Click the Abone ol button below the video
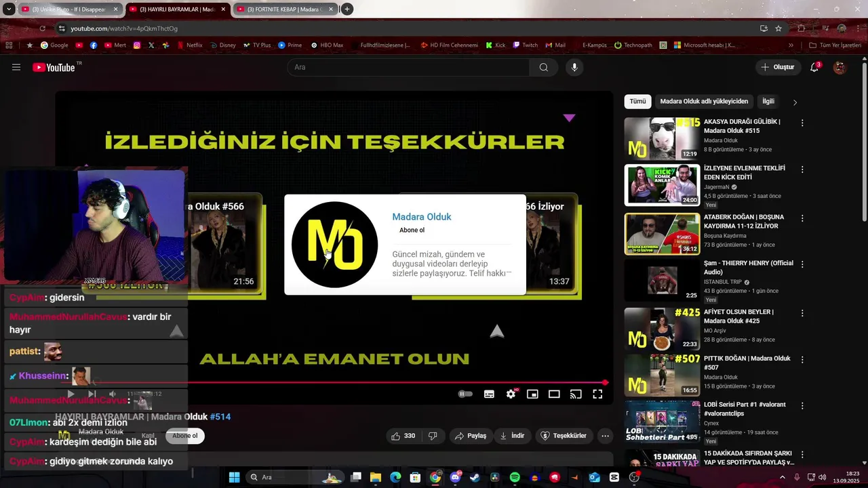This screenshot has width=868, height=488. click(x=184, y=436)
